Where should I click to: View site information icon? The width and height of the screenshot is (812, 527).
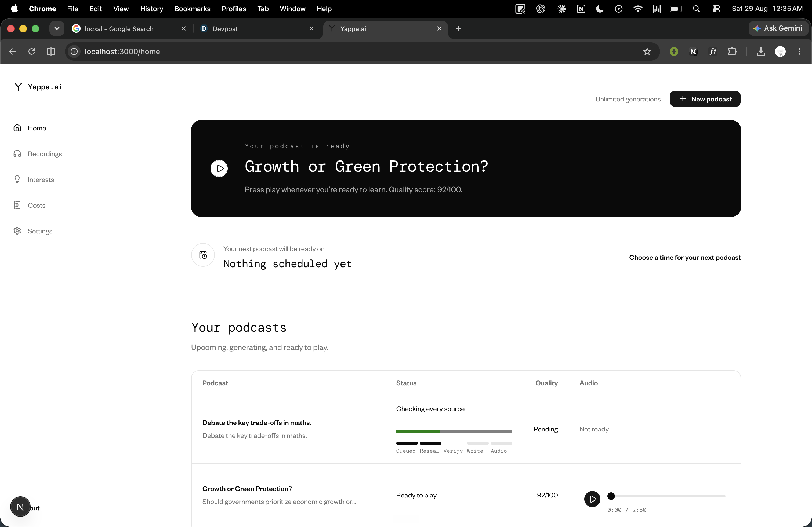[x=74, y=52]
